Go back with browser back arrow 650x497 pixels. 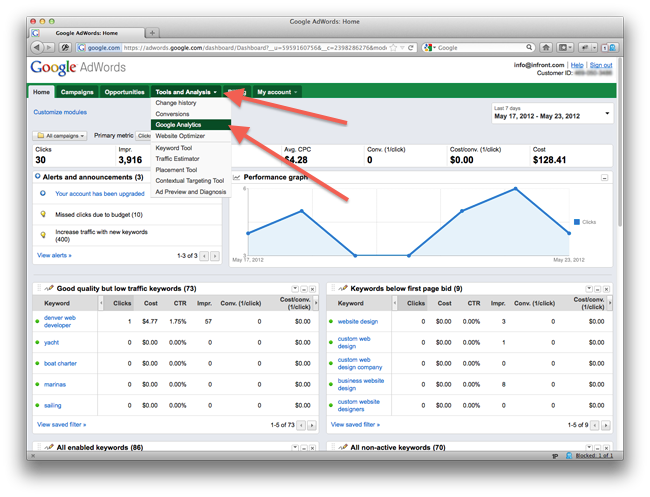click(37, 47)
